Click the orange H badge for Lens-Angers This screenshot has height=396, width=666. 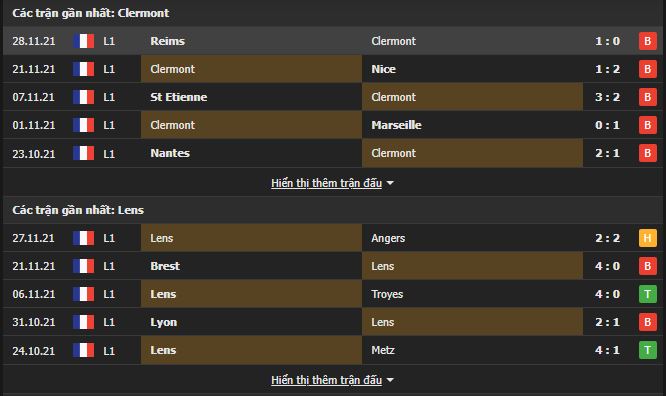(x=647, y=238)
